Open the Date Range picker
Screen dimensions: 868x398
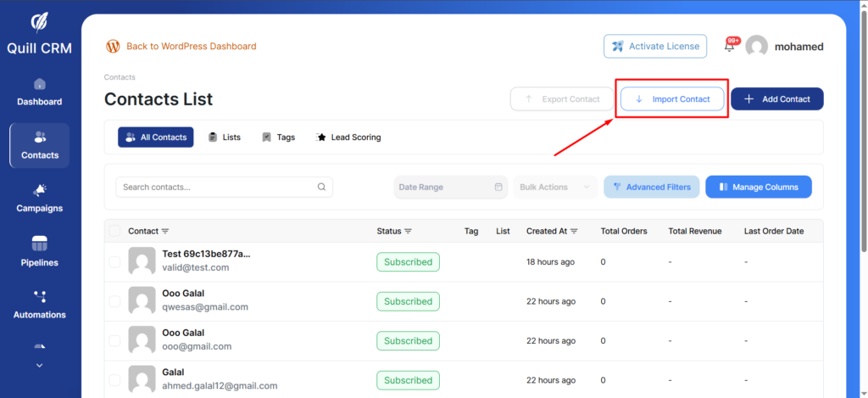(450, 188)
